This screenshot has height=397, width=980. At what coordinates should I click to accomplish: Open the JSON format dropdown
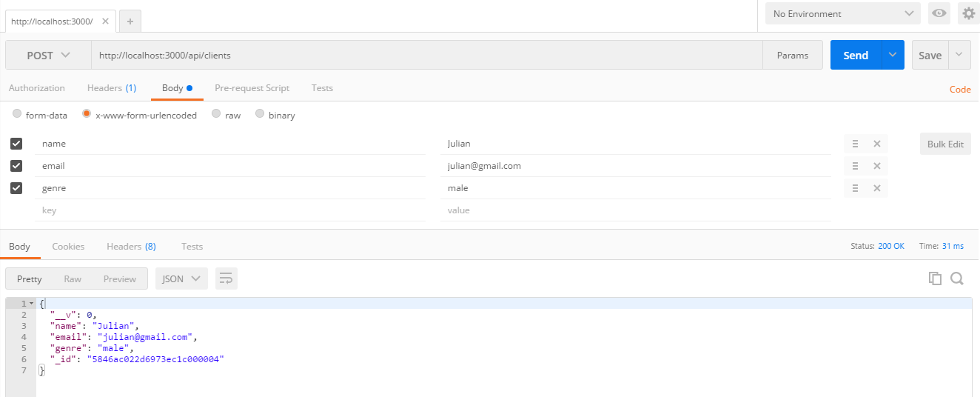[181, 278]
